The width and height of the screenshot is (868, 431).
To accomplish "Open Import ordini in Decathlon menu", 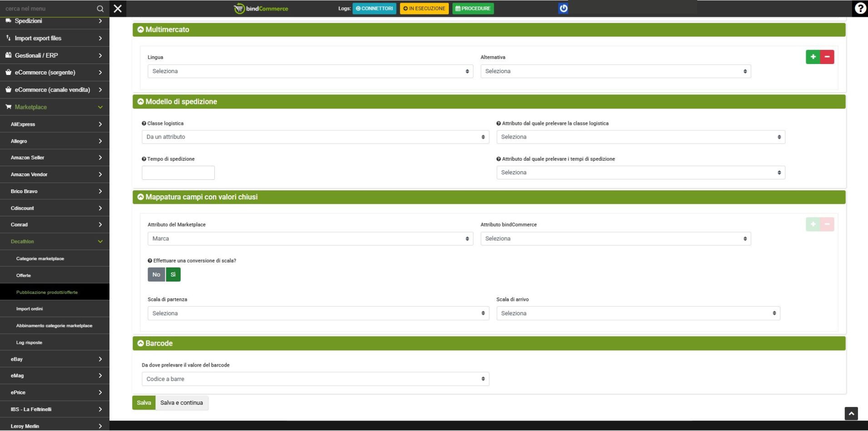I will pos(30,309).
